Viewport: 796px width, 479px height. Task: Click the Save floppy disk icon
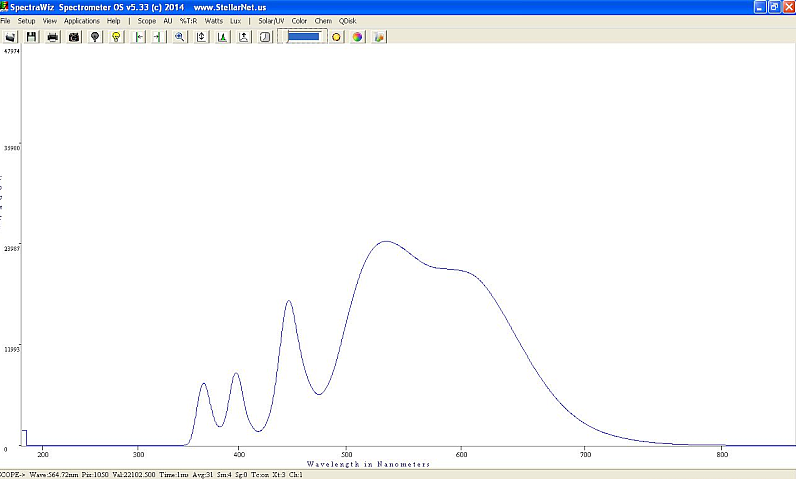32,37
